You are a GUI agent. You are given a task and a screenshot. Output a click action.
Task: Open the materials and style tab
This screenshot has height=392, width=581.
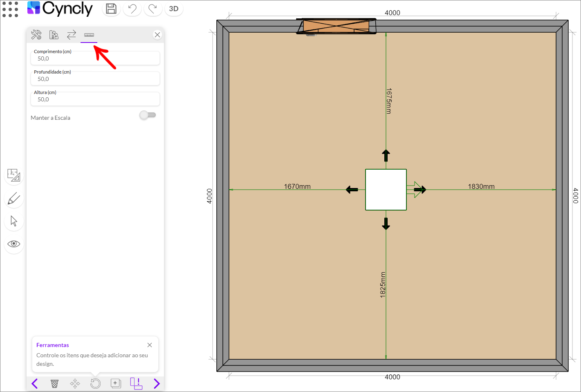54,35
